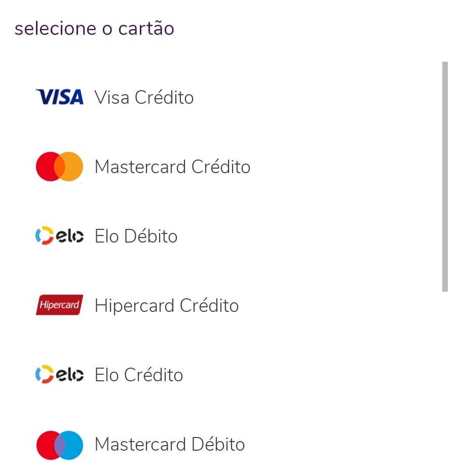Select the Visa Crédito option
Viewport: 461px width, 476px height.
tap(144, 97)
